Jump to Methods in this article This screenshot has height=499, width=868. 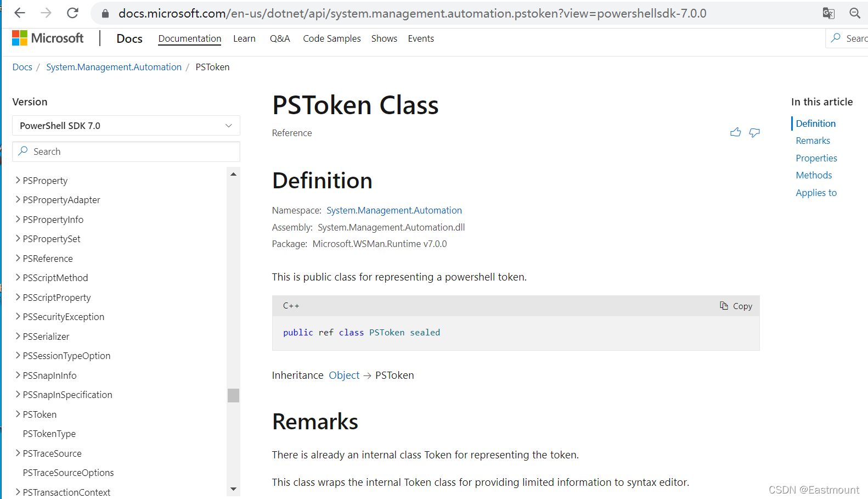point(814,175)
